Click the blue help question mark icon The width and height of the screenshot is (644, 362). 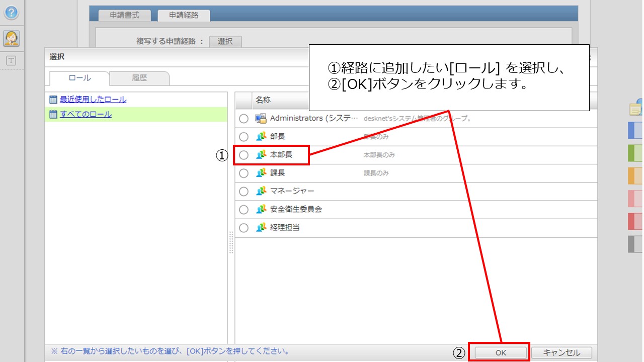click(12, 13)
